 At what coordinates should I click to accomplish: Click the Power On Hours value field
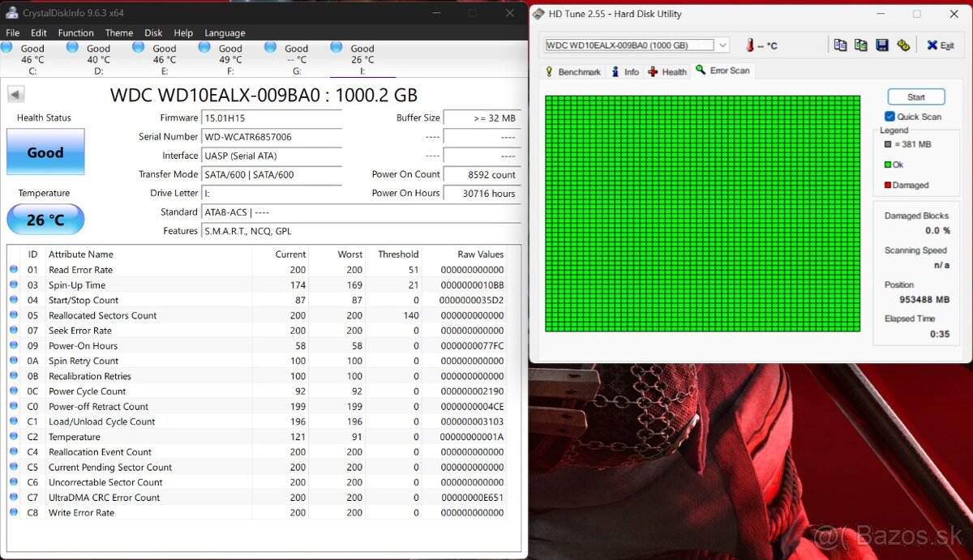(x=482, y=194)
